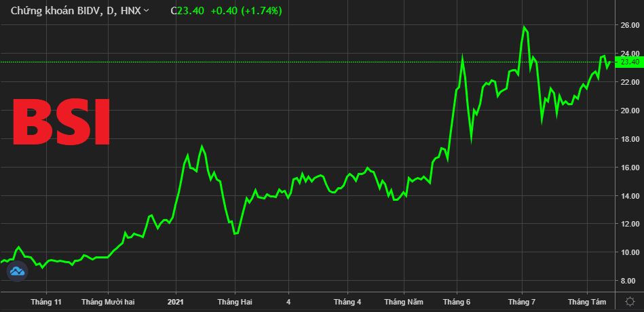Click the 10.00 price axis label
The height and width of the screenshot is (312, 644).
(x=629, y=252)
